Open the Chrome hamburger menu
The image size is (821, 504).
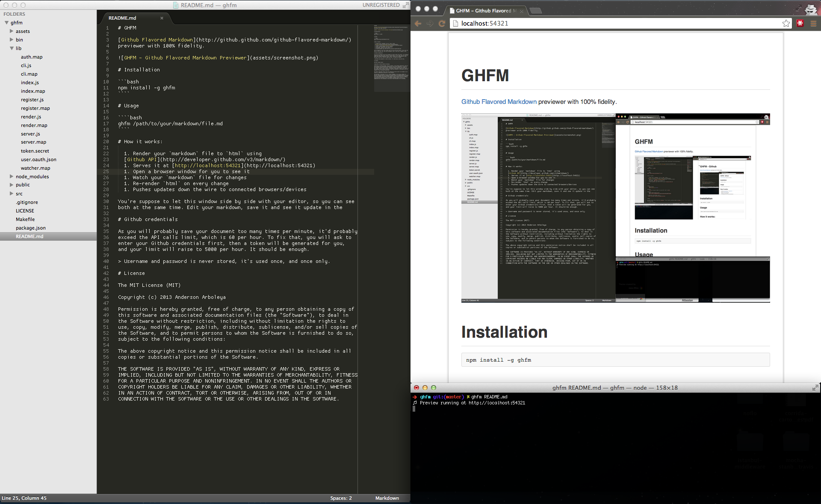click(813, 24)
